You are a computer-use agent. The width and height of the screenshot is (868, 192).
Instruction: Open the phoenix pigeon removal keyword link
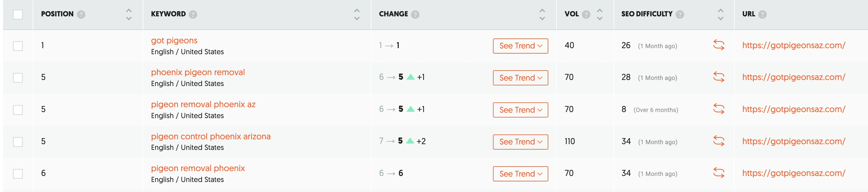tap(198, 72)
